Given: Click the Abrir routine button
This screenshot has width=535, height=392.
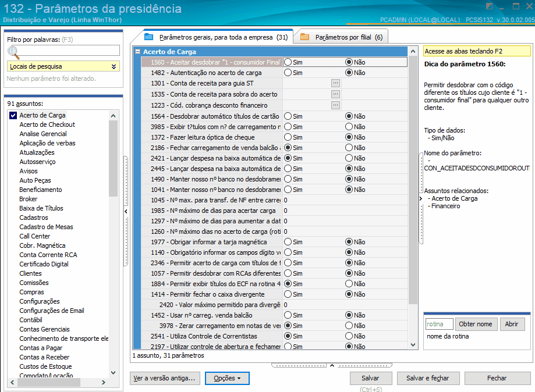Looking at the screenshot, I should 512,324.
